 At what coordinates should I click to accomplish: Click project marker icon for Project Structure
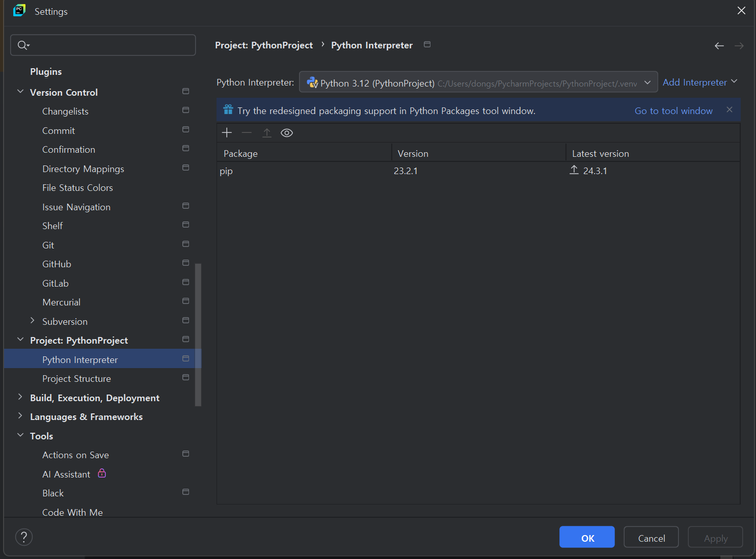185,377
